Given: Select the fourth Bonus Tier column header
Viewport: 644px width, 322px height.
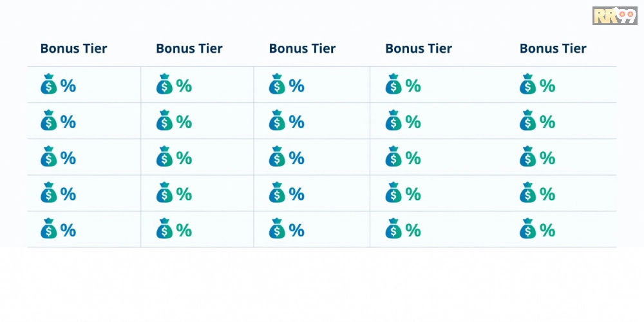Looking at the screenshot, I should click(419, 48).
